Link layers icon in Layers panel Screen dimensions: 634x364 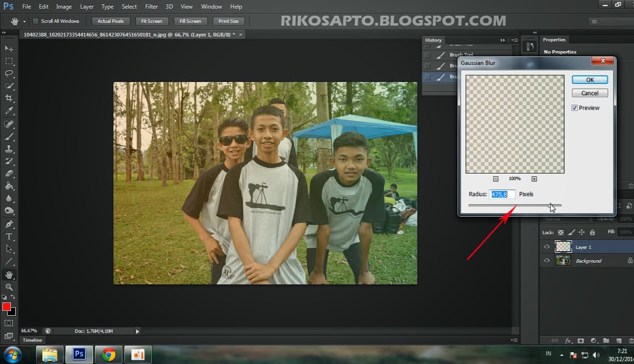tap(555, 340)
